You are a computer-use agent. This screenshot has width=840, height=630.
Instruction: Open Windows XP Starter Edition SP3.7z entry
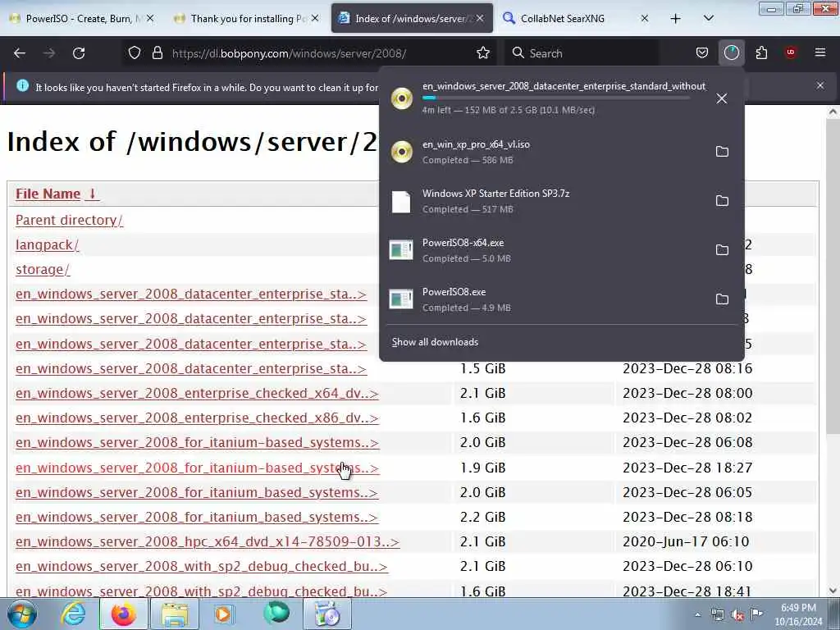click(x=546, y=201)
